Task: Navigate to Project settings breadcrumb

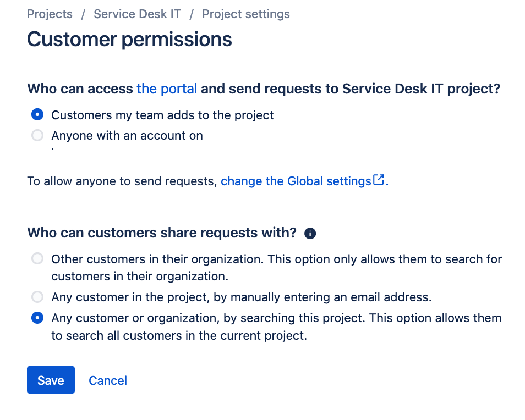Action: click(246, 14)
